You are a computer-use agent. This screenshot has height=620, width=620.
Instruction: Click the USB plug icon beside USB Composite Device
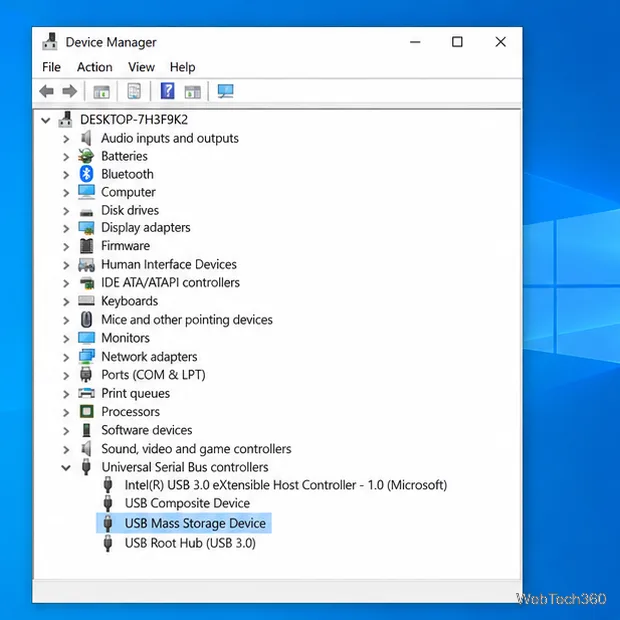(x=108, y=503)
